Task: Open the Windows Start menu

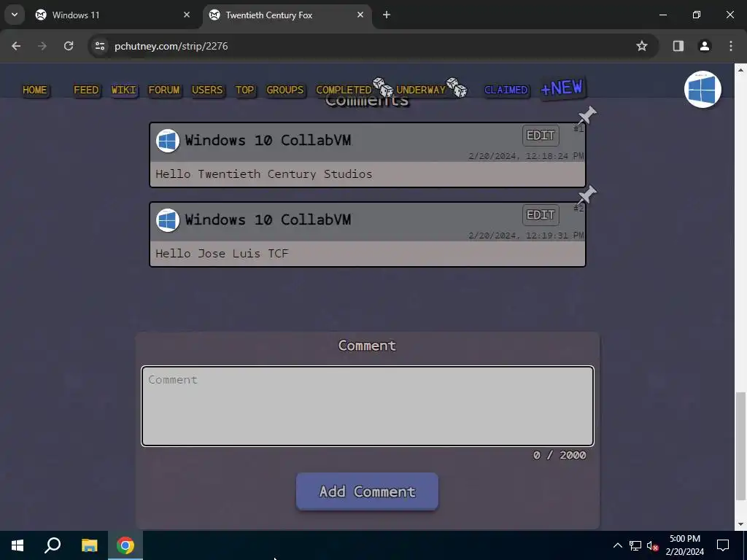Action: 18,545
